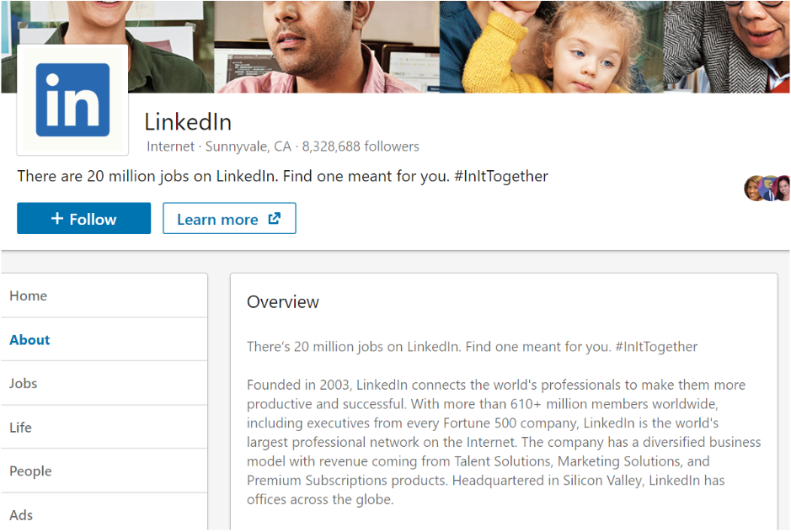Screen dimensions: 791x532
Task: Switch to the Life tab
Action: (20, 428)
